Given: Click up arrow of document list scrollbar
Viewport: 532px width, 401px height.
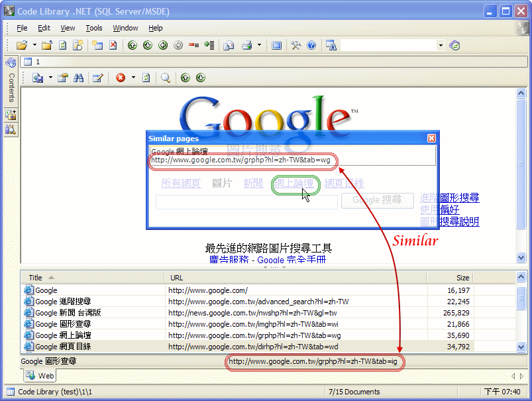Looking at the screenshot, I should coord(521,277).
